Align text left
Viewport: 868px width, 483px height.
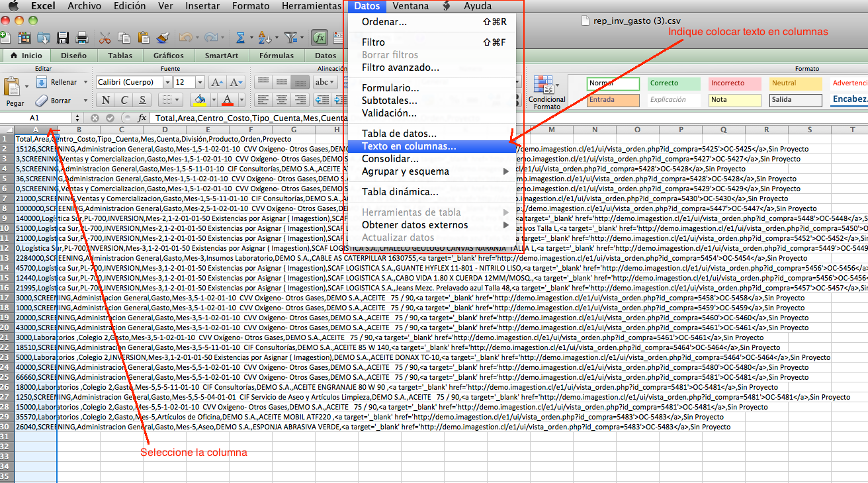263,100
